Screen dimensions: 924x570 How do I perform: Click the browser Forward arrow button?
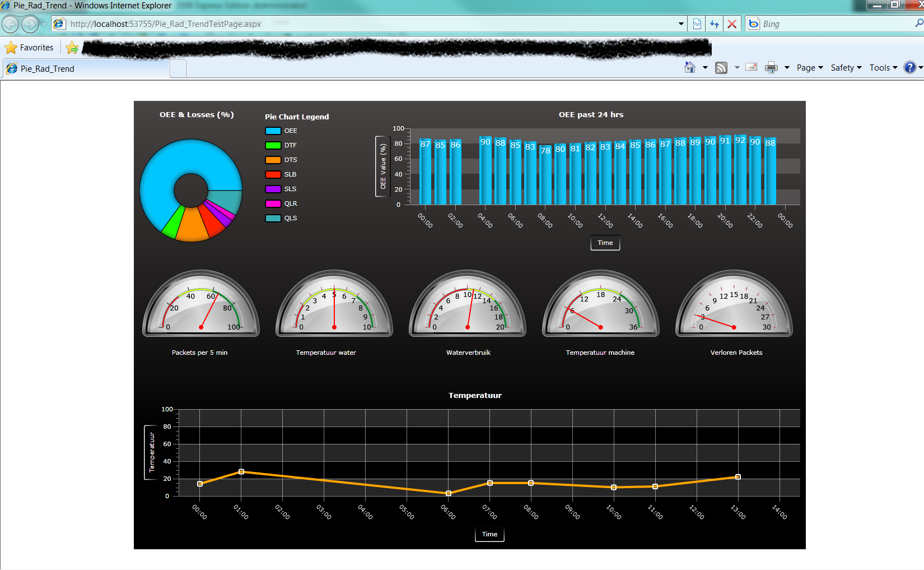(30, 24)
